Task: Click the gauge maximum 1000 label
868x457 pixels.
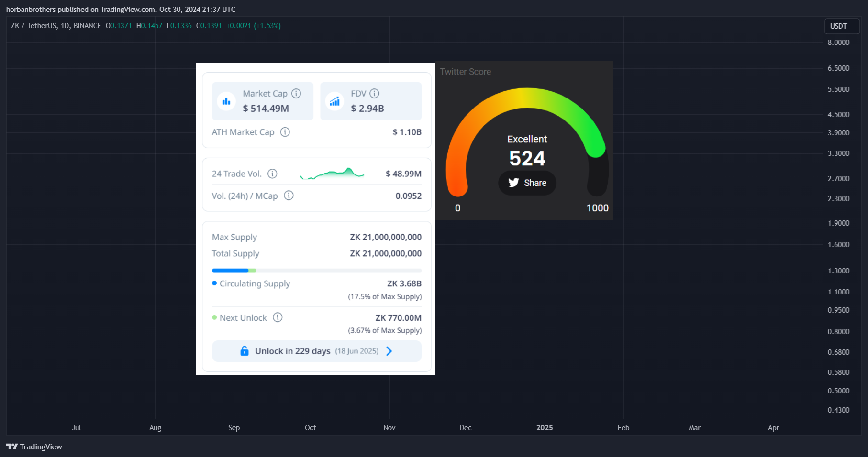Action: point(598,208)
